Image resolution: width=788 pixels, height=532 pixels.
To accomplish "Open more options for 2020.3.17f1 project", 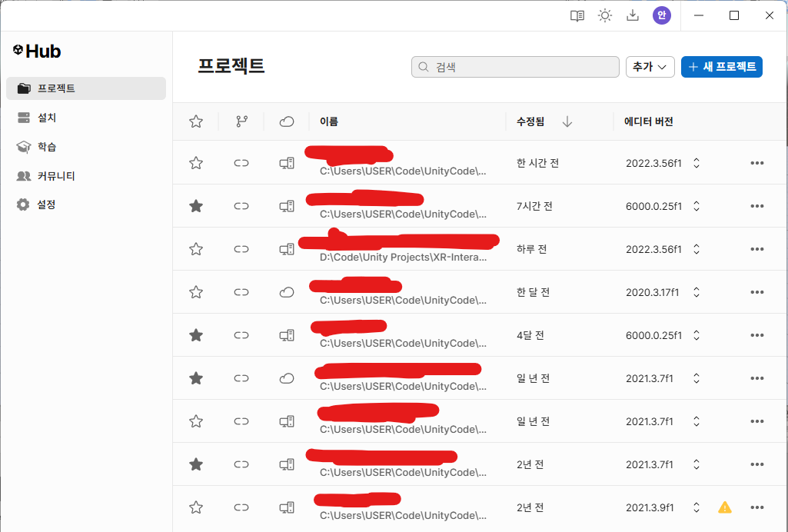I will click(x=756, y=292).
